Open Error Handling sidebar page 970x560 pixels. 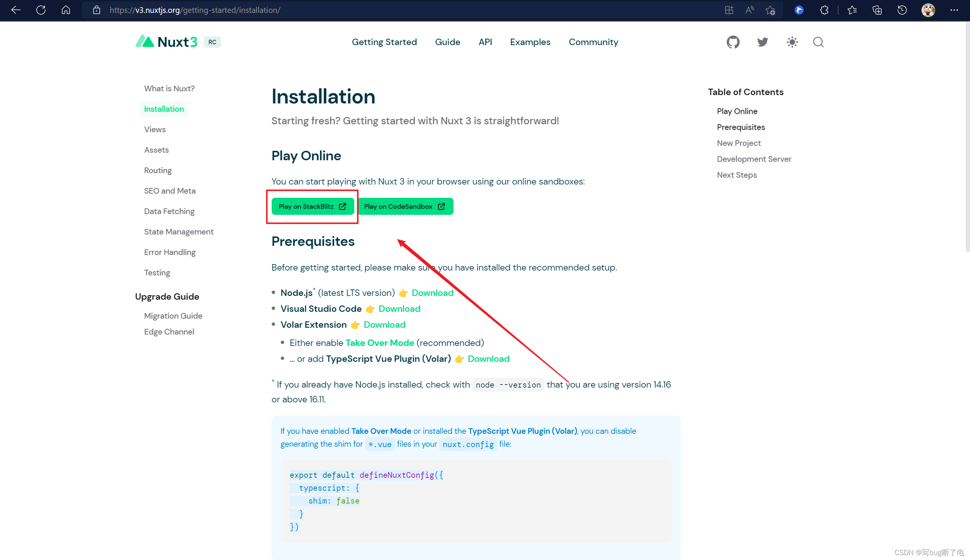tap(170, 252)
